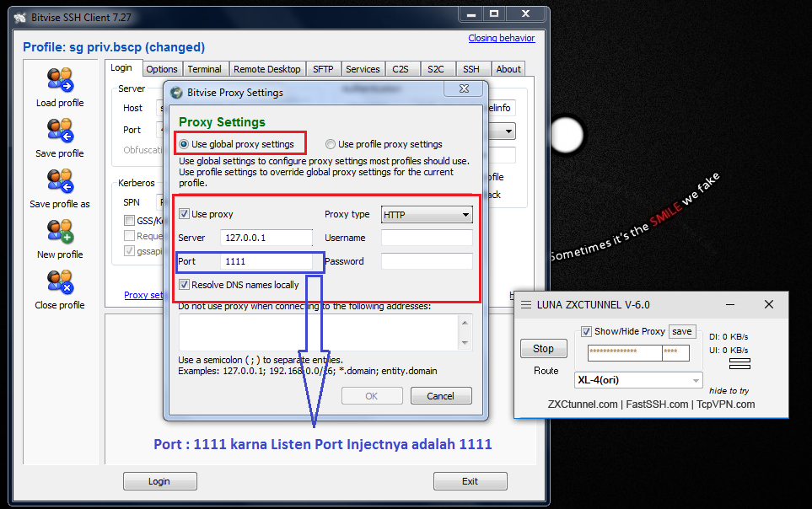Viewport: 812px width, 509px height.
Task: Open the LUNA ZXCTUNNEL hamburger menu
Action: click(x=526, y=304)
